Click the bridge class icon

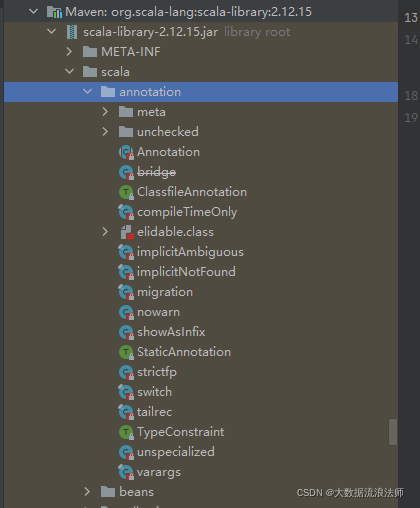[x=126, y=172]
